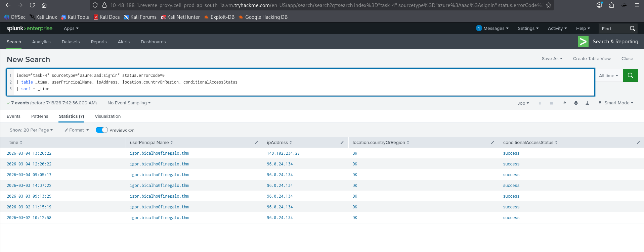The height and width of the screenshot is (252, 644).
Task: Open the Settings dropdown
Action: [528, 29]
